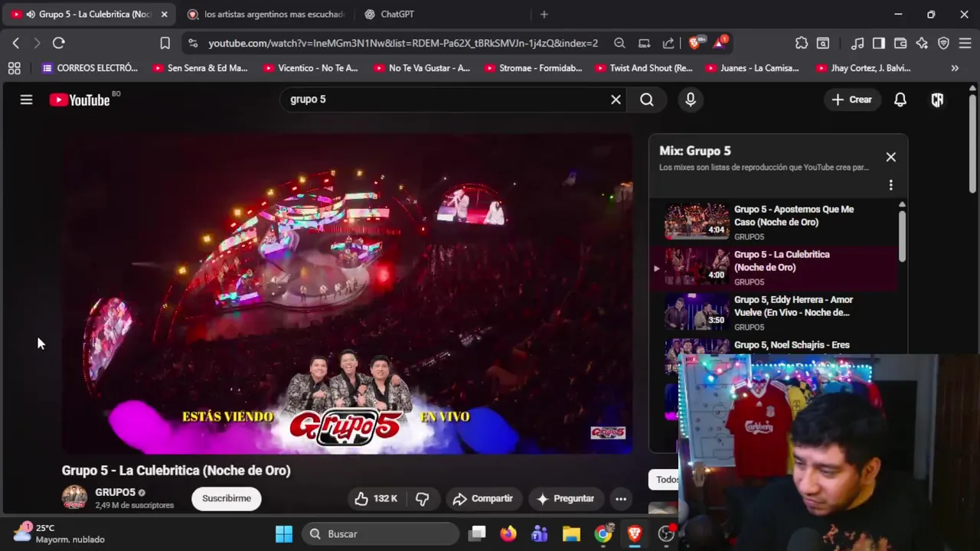
Task: Click the current 'La Culebritica' playlist entry
Action: [x=773, y=268]
